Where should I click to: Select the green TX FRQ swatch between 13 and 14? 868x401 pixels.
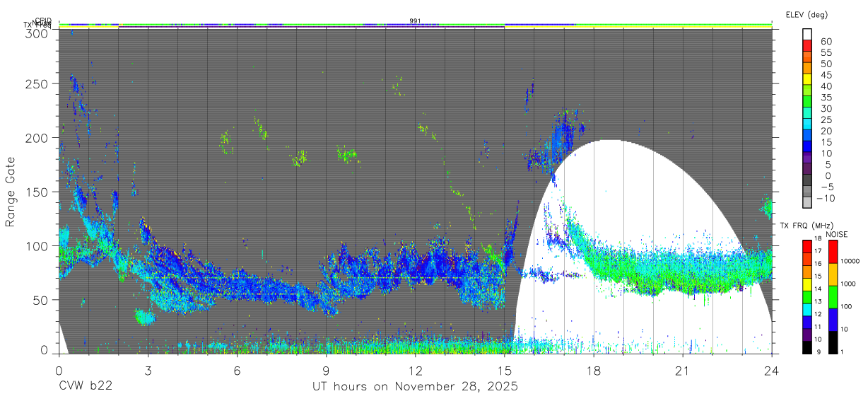[807, 296]
